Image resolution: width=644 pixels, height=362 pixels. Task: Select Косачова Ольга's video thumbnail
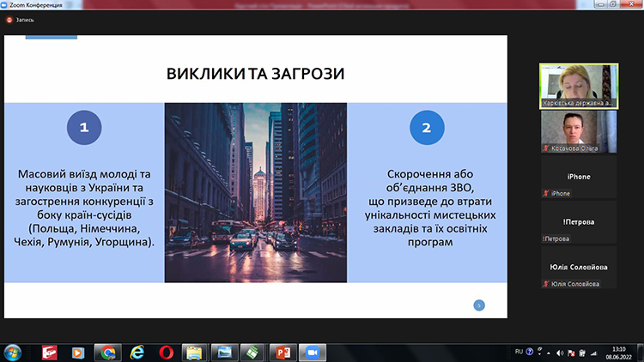[x=579, y=132]
